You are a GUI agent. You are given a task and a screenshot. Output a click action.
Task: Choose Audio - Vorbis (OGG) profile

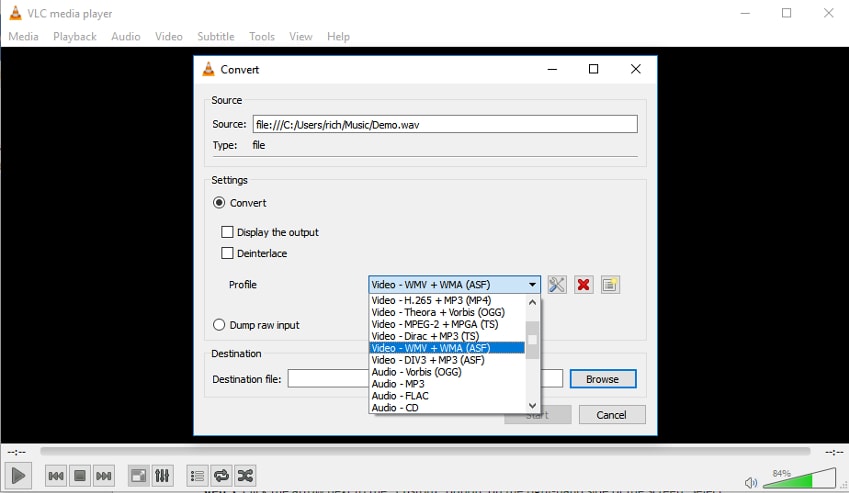click(x=447, y=372)
